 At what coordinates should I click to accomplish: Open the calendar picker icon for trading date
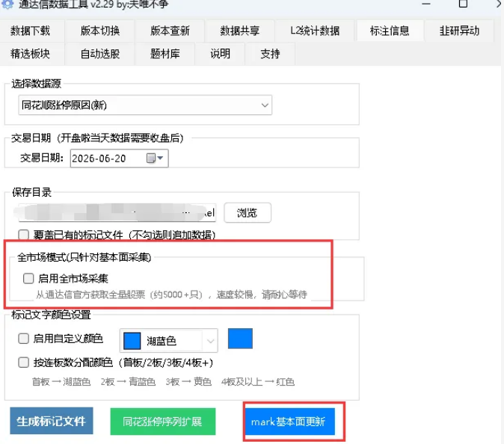(x=155, y=158)
